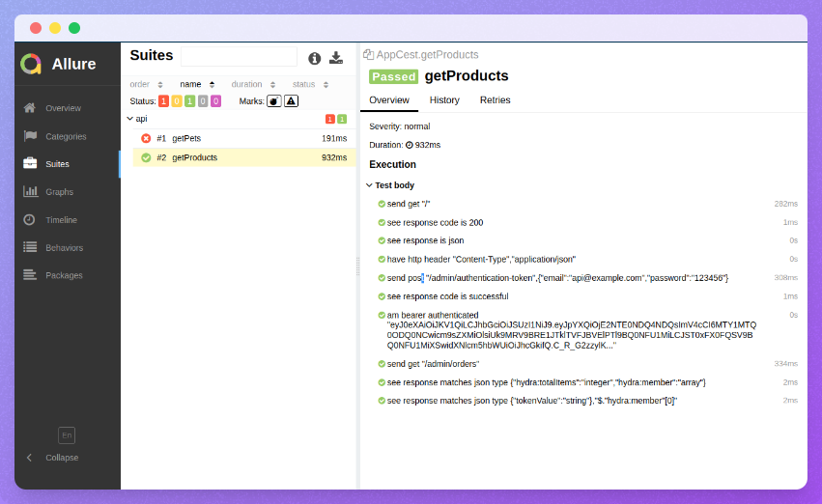This screenshot has width=822, height=504.
Task: Click the info icon beside the search box
Action: coord(314,58)
